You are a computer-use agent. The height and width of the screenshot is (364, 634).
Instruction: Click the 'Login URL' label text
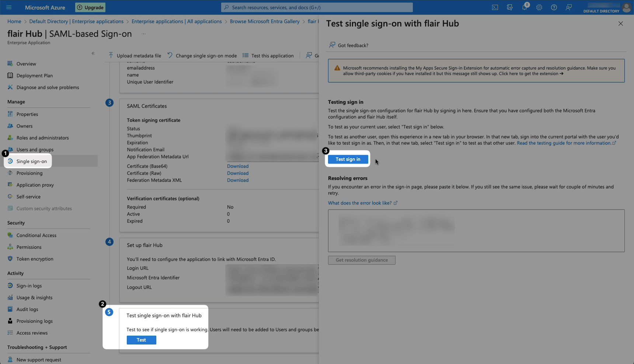click(138, 268)
